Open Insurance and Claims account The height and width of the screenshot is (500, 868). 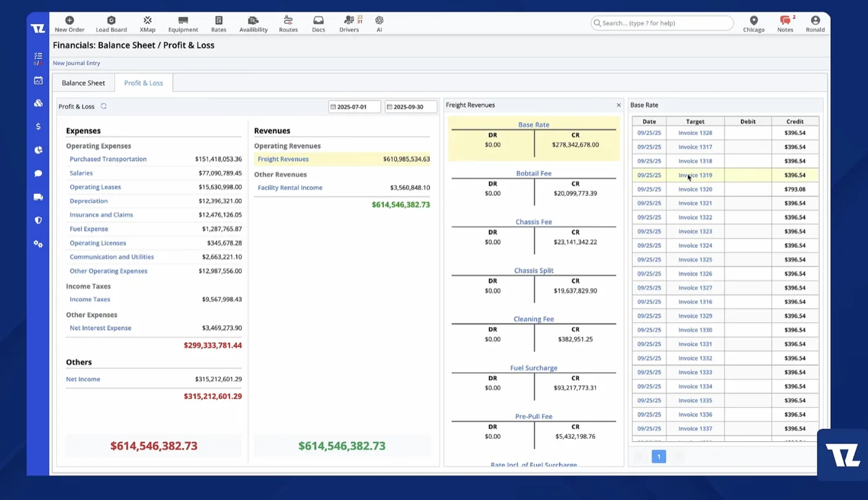101,215
